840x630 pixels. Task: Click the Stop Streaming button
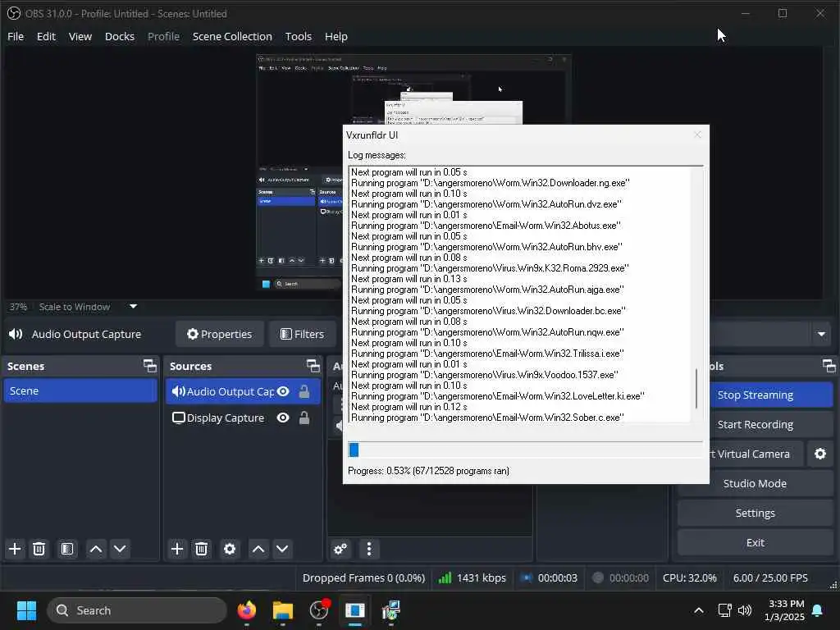pyautogui.click(x=771, y=395)
